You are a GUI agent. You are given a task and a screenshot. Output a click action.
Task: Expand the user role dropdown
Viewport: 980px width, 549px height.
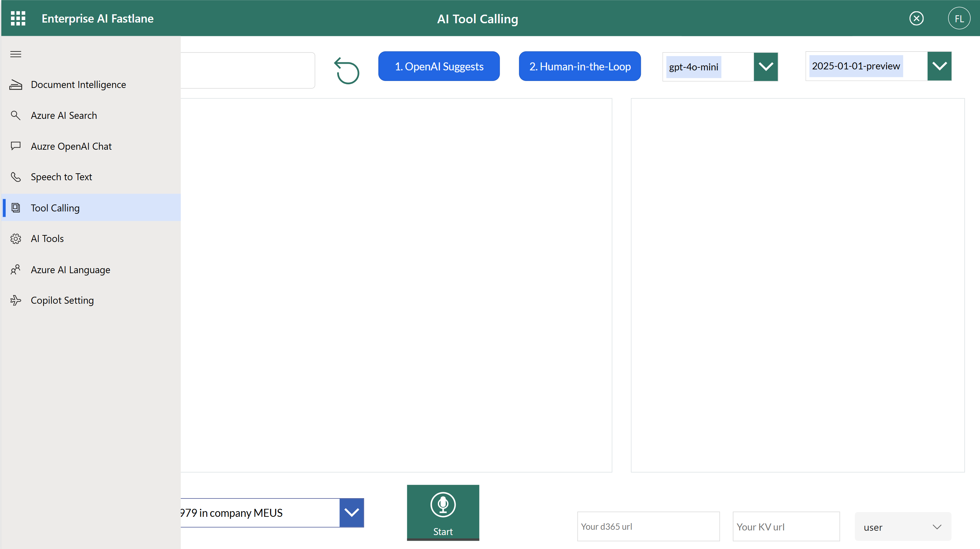click(902, 526)
